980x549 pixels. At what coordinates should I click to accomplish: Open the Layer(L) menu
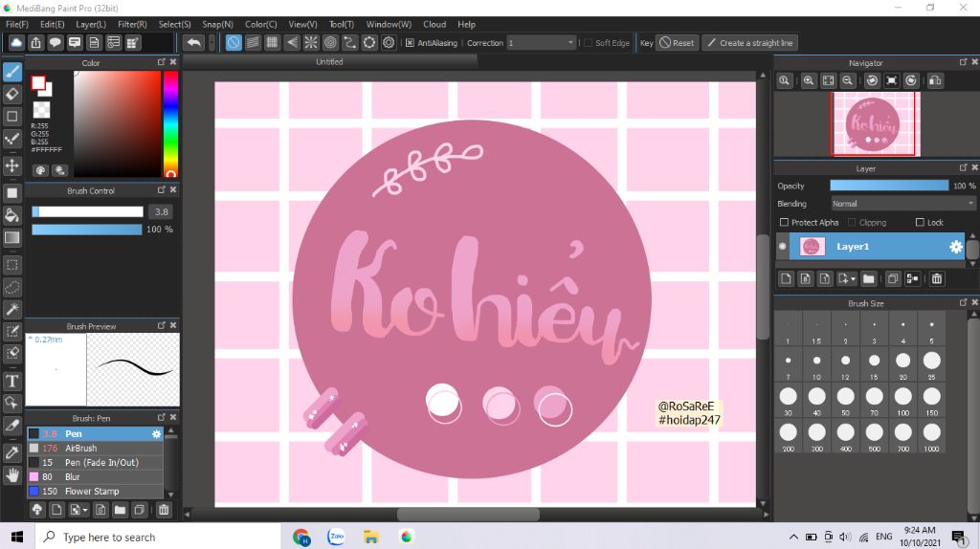91,24
